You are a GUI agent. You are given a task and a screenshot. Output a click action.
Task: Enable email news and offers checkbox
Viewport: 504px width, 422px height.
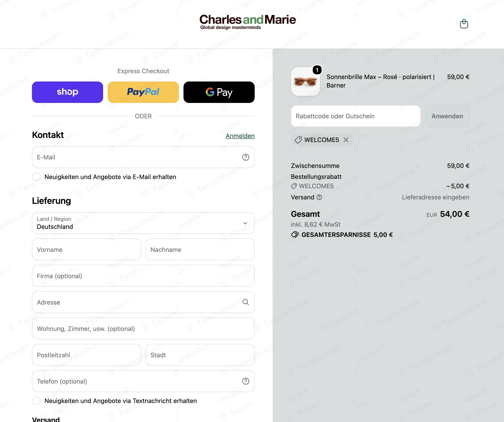(x=36, y=177)
